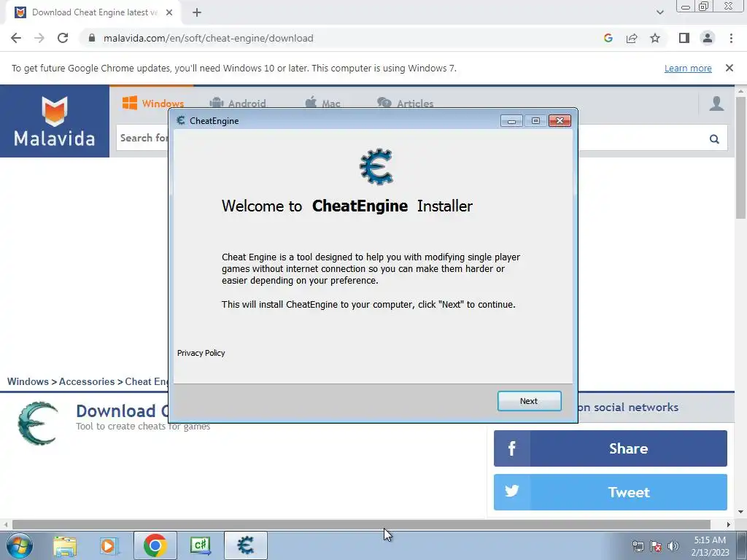Click the page vertical scrollbar
This screenshot has width=747, height=560.
740,157
